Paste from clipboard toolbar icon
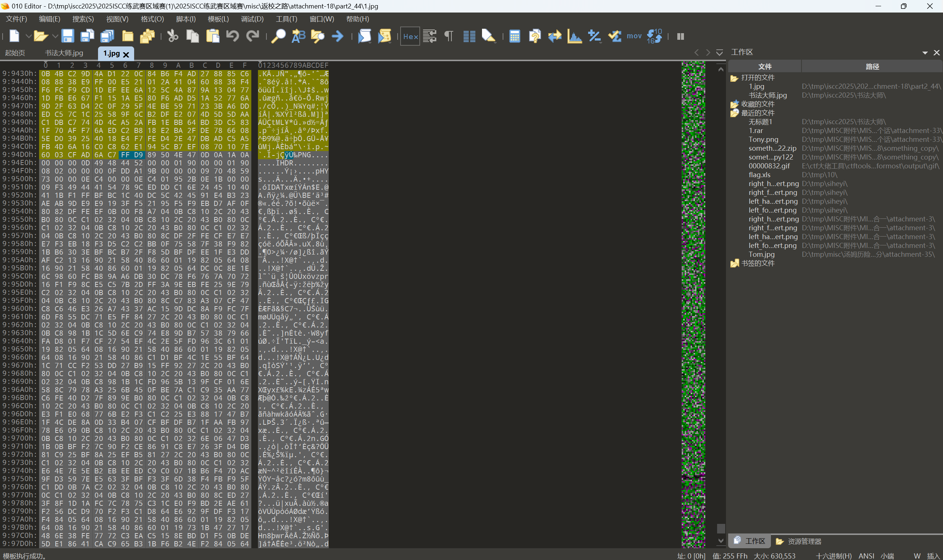 (x=213, y=36)
